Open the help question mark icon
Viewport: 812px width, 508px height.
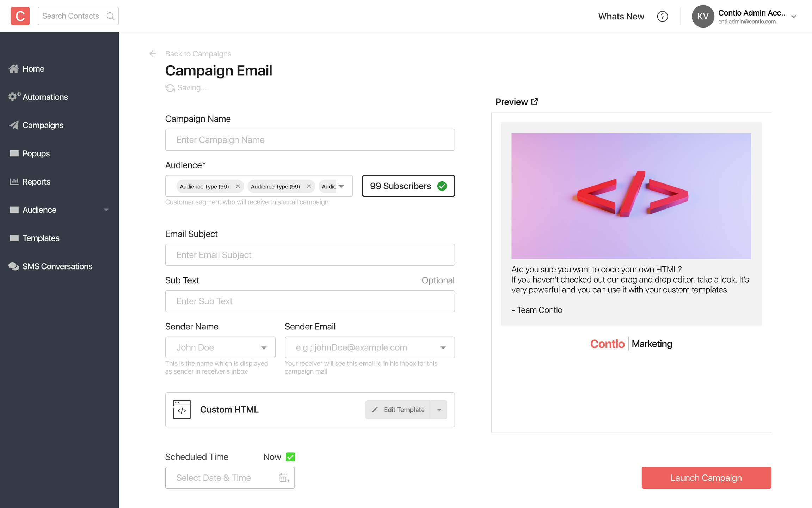662,16
